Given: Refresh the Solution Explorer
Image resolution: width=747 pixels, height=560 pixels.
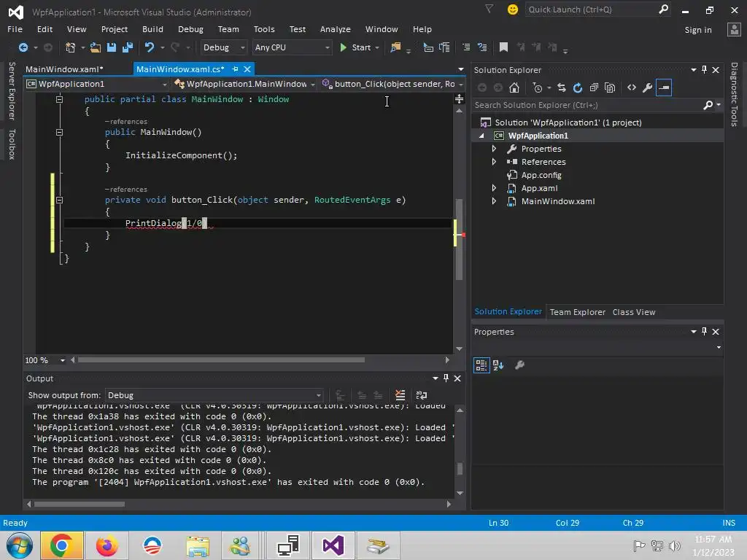Looking at the screenshot, I should (x=578, y=87).
